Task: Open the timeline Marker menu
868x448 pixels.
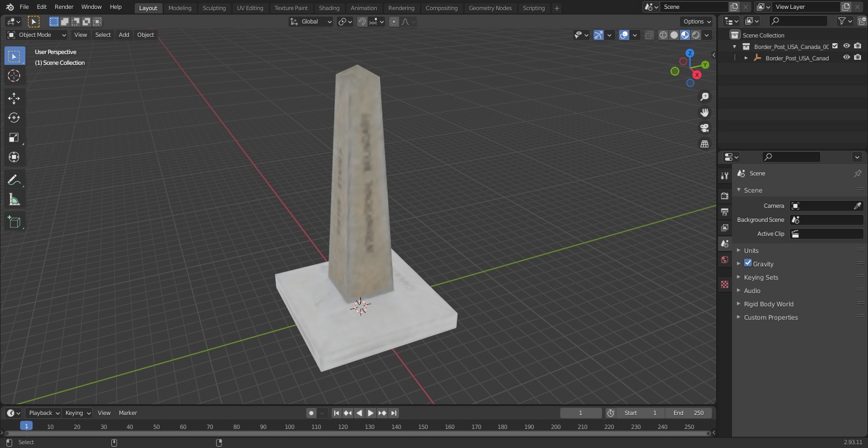Action: point(128,413)
